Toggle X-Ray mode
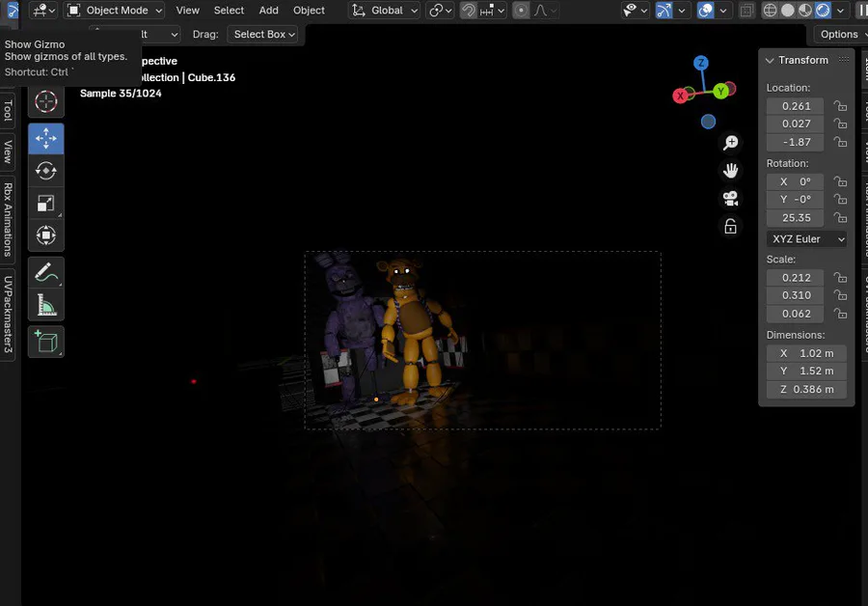 point(746,11)
